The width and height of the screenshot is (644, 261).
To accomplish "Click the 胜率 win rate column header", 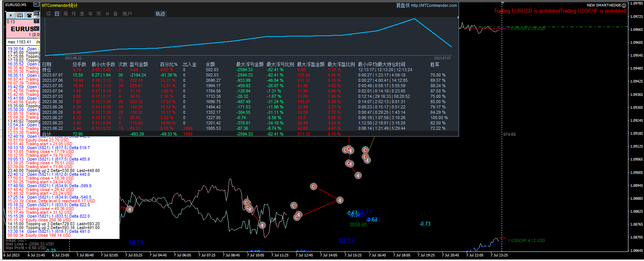I will pyautogui.click(x=435, y=64).
